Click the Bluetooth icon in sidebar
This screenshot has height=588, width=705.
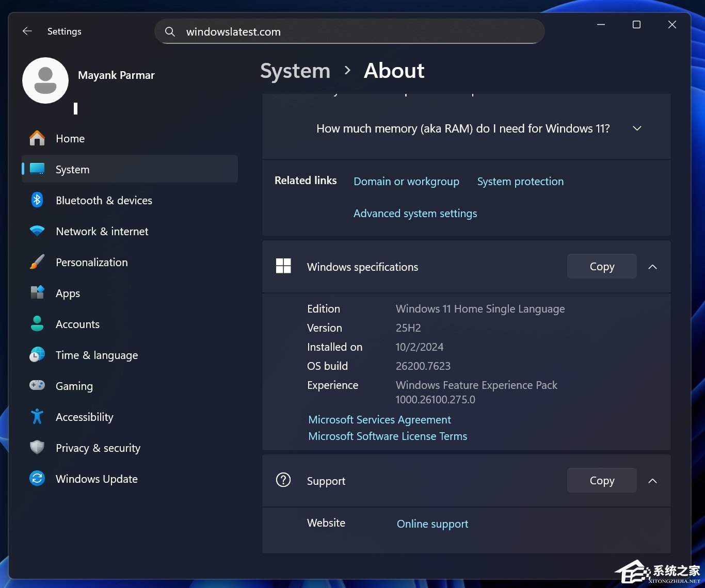click(37, 200)
